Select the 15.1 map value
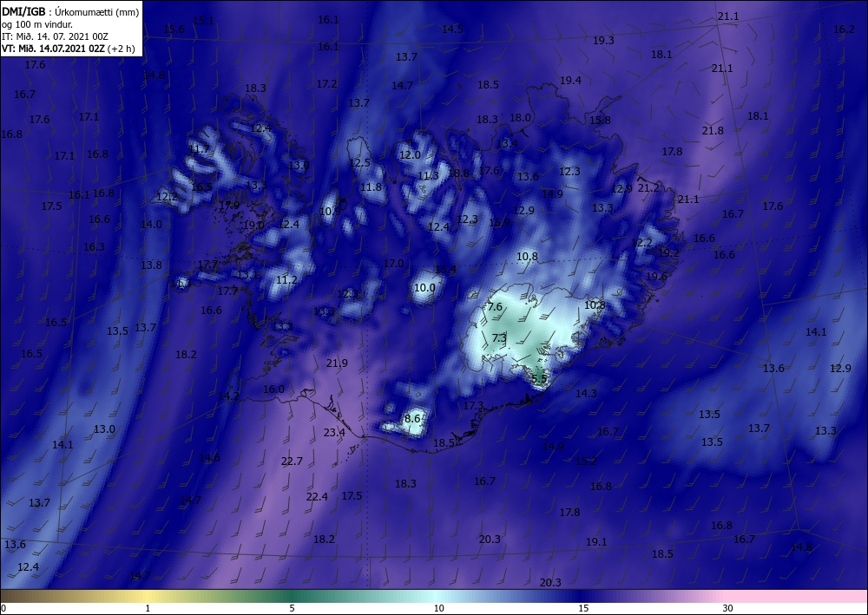Screen dimensions: 868x615 coord(203,21)
